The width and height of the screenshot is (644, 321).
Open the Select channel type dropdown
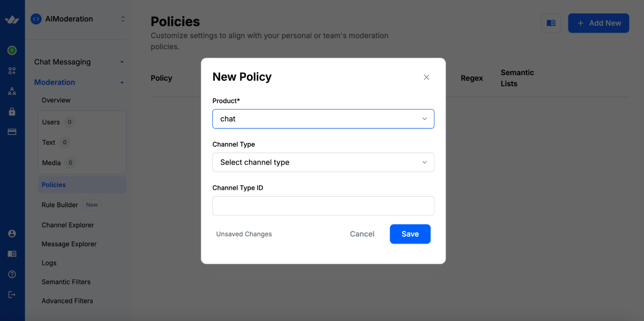[x=323, y=162]
